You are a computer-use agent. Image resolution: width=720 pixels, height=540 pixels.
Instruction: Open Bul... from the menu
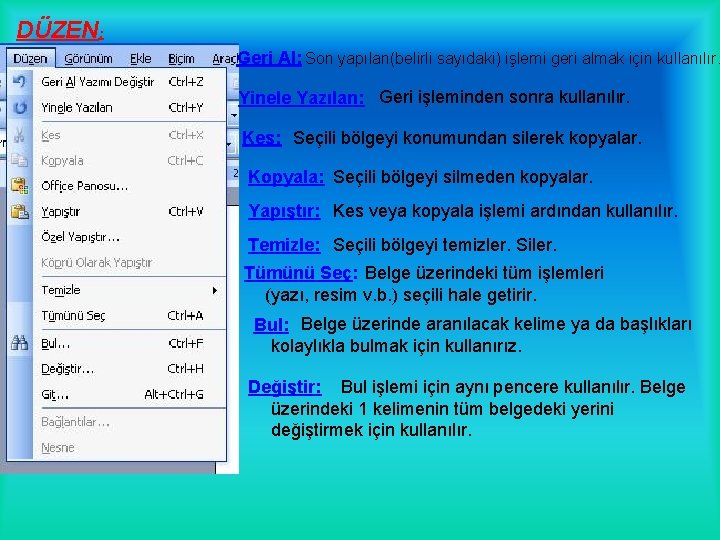(129, 343)
